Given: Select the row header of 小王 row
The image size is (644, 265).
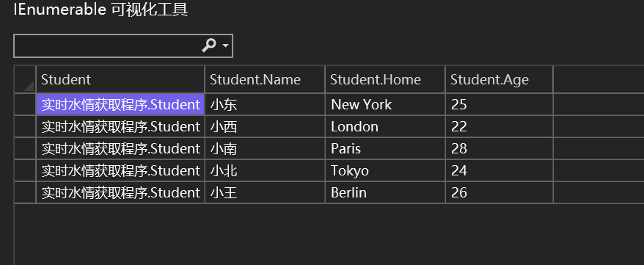Looking at the screenshot, I should click(25, 192).
